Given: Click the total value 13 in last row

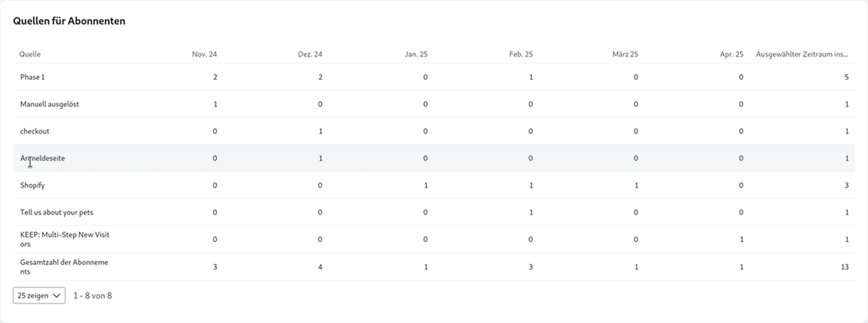Looking at the screenshot, I should tap(844, 267).
